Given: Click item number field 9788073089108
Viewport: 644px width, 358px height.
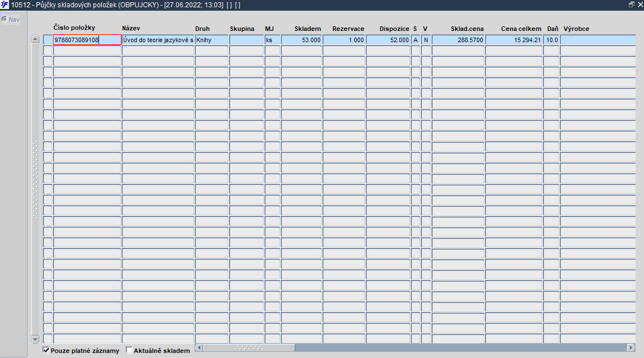Looking at the screenshot, I should coord(87,40).
